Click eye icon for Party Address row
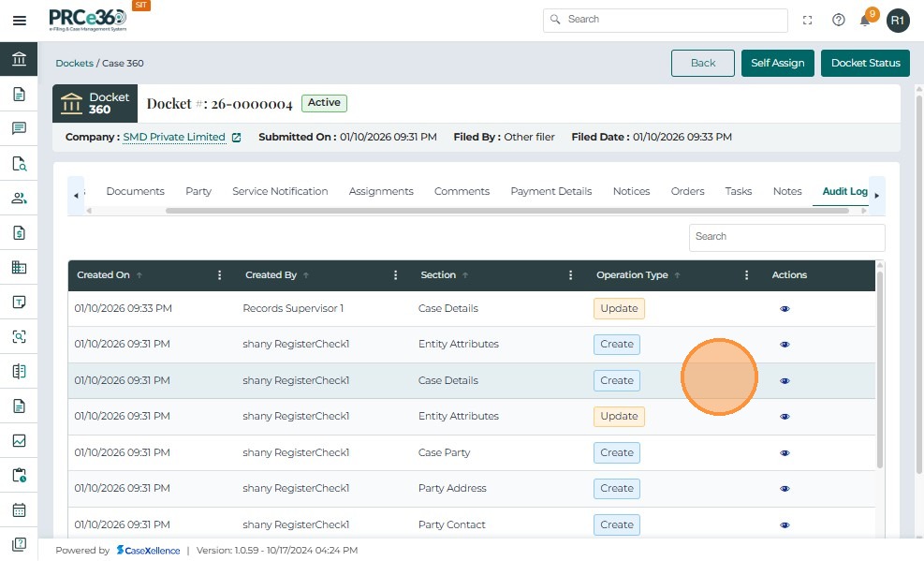This screenshot has width=924, height=561. point(785,489)
